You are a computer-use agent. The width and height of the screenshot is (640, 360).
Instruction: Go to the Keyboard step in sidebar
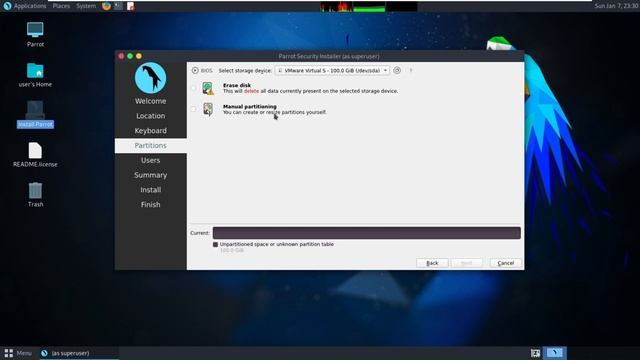[x=151, y=131]
